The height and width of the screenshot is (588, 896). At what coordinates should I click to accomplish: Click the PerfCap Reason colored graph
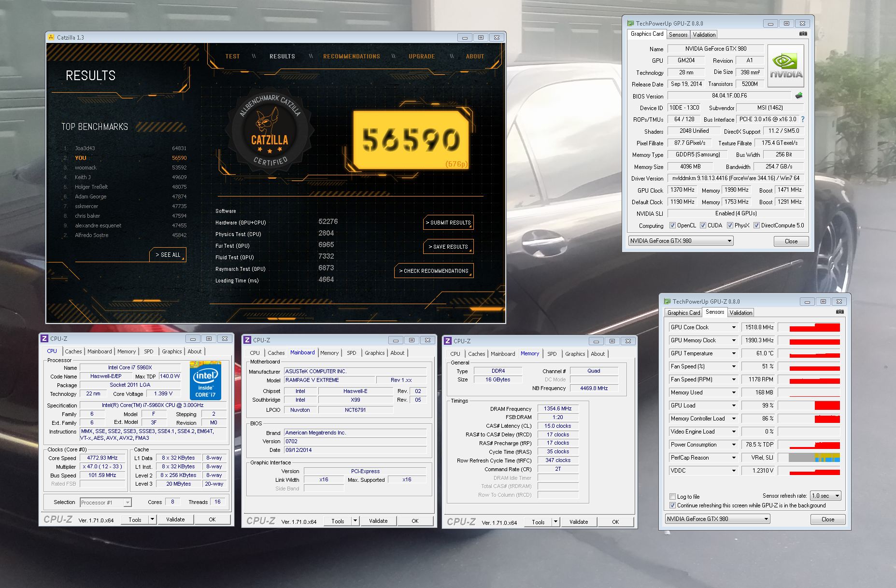(809, 458)
